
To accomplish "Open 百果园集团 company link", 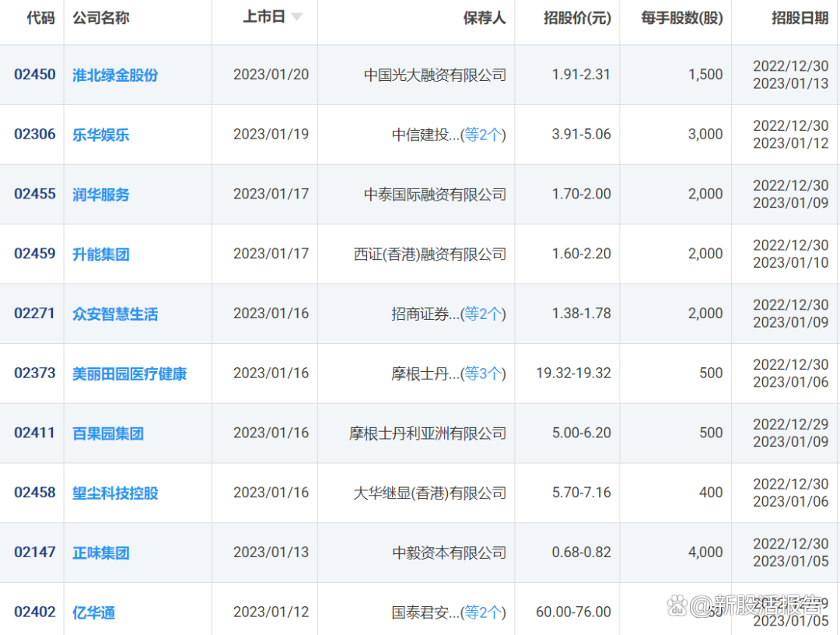I will (108, 433).
